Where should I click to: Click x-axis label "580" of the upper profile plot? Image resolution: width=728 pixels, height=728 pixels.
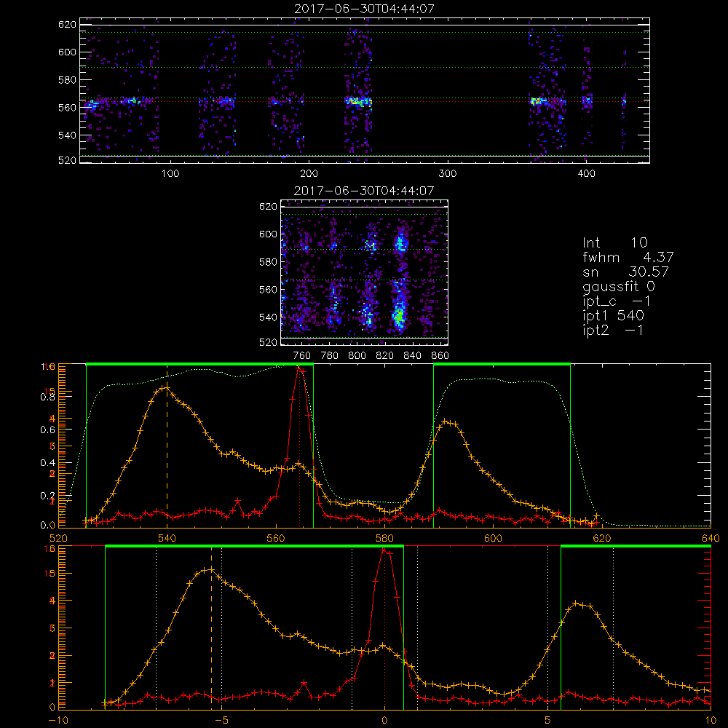pyautogui.click(x=385, y=539)
